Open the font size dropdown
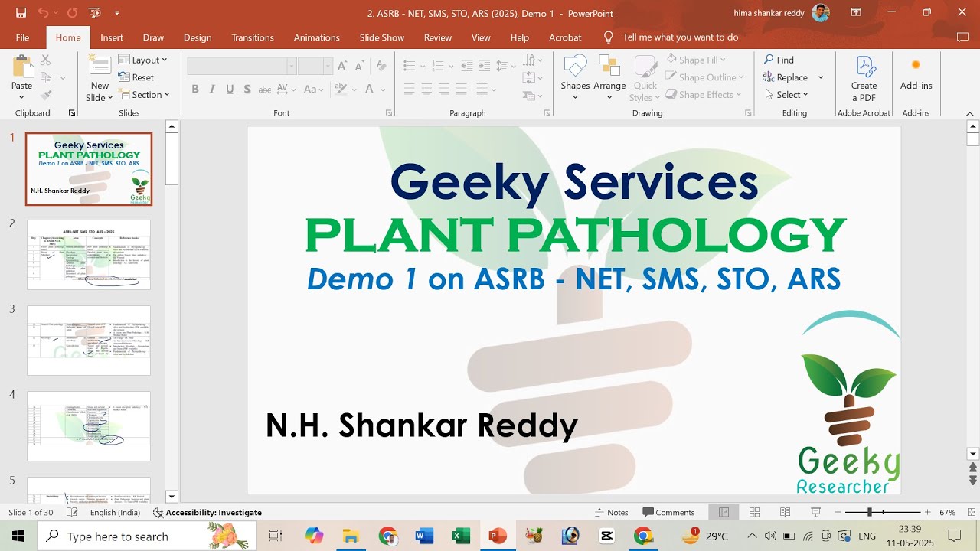 [x=327, y=66]
